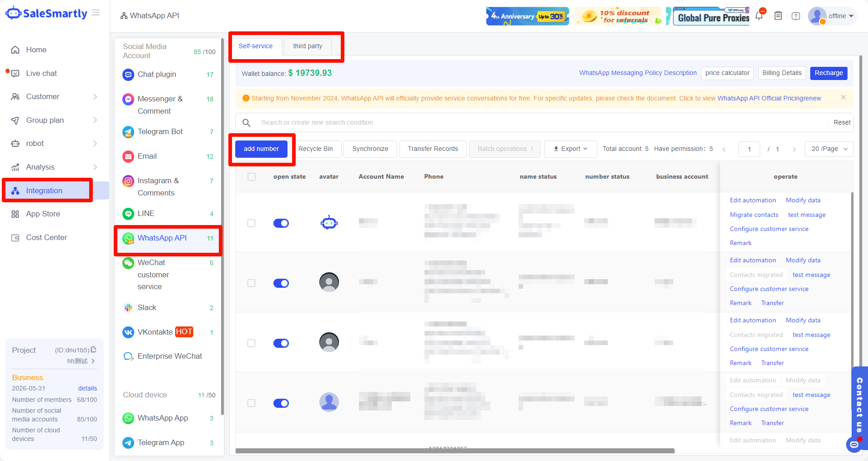Open the Business plan details link
The image size is (868, 461).
click(x=87, y=389)
